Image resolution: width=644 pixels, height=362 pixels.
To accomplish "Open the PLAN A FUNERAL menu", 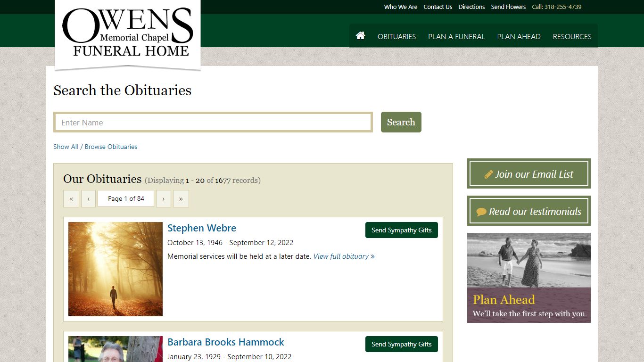I will coord(456,36).
